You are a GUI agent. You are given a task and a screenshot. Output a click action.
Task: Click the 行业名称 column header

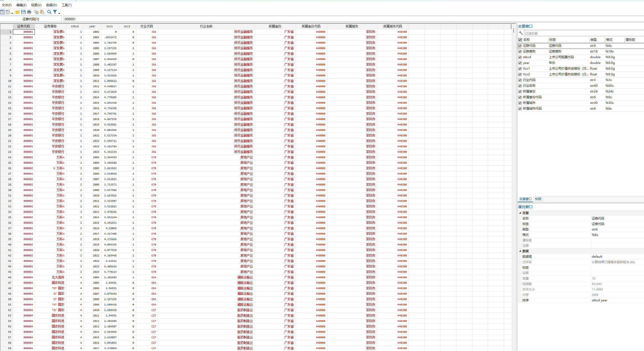coord(206,26)
